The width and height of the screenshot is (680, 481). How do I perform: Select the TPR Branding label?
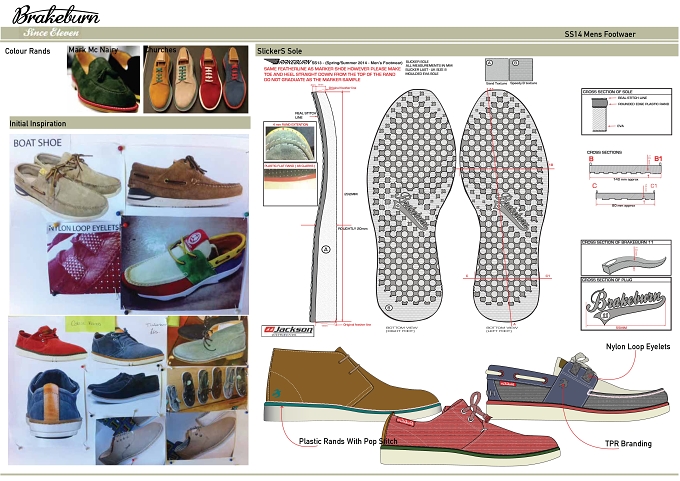pyautogui.click(x=628, y=444)
